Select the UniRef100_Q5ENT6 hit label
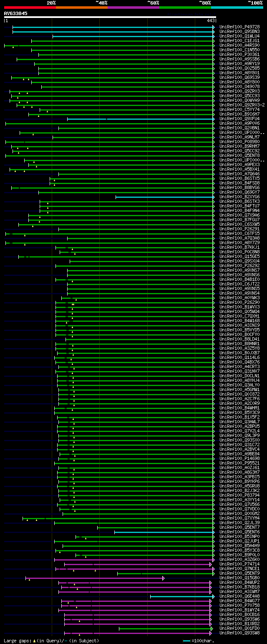This screenshot has height=644, width=267. click(239, 532)
